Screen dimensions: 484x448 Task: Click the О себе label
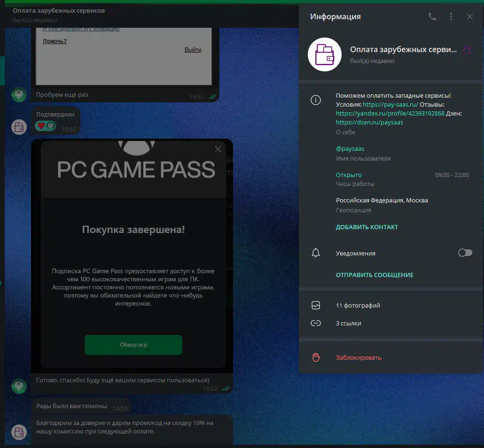pos(345,132)
